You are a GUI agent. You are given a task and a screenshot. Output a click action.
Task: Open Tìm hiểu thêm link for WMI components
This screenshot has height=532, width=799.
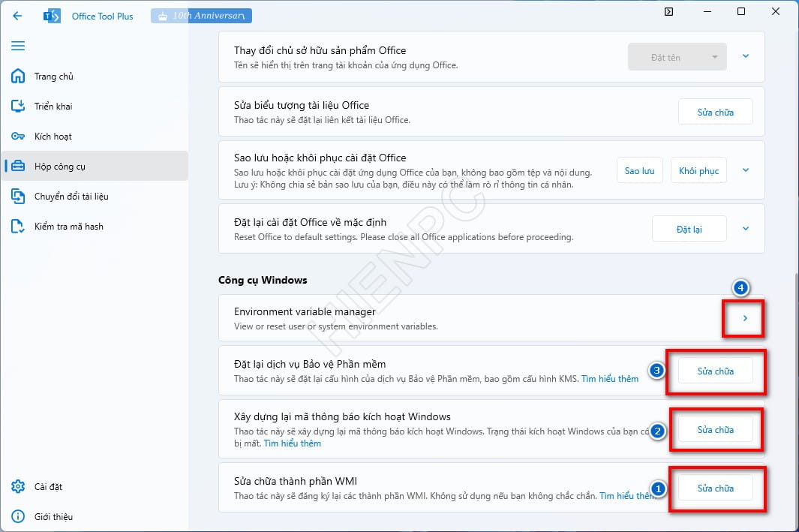click(x=628, y=496)
